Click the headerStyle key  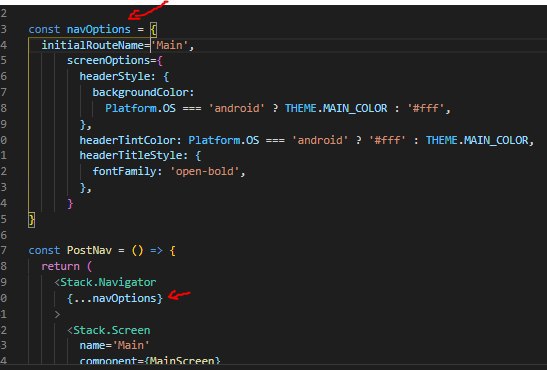[114, 76]
